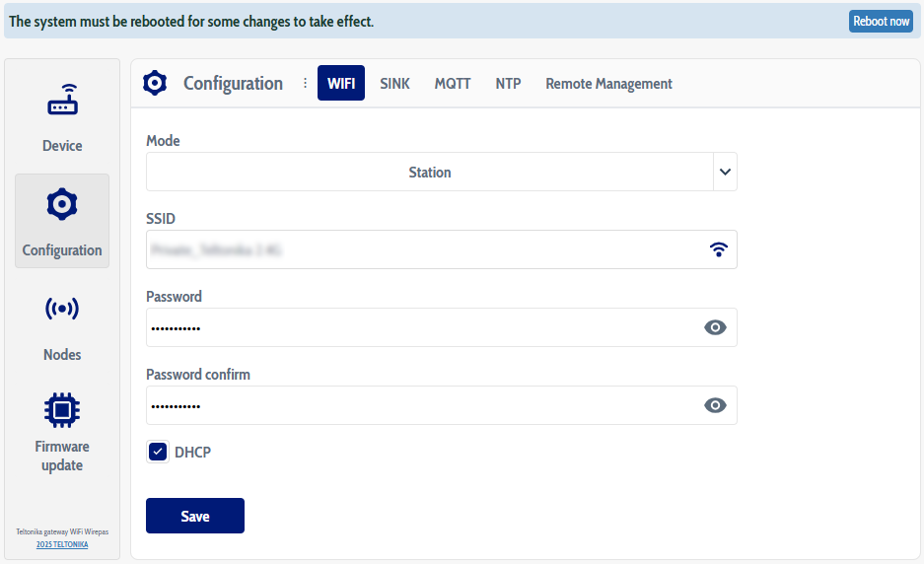
Task: Click the Reboot now button
Action: pos(881,22)
